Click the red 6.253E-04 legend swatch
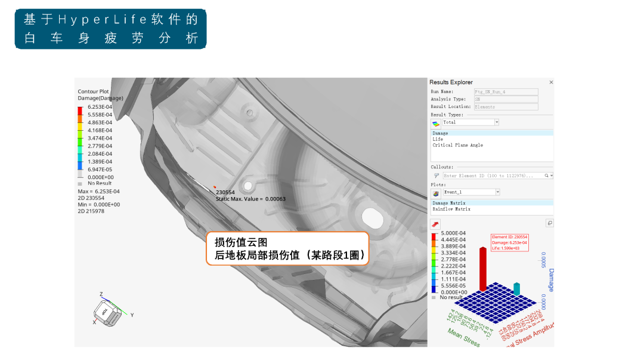644x363 pixels. (80, 110)
